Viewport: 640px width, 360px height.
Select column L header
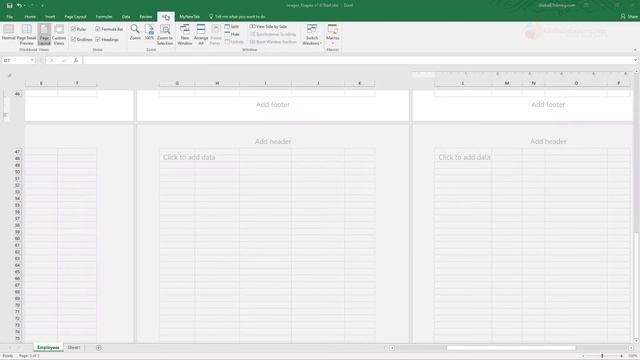(x=463, y=83)
